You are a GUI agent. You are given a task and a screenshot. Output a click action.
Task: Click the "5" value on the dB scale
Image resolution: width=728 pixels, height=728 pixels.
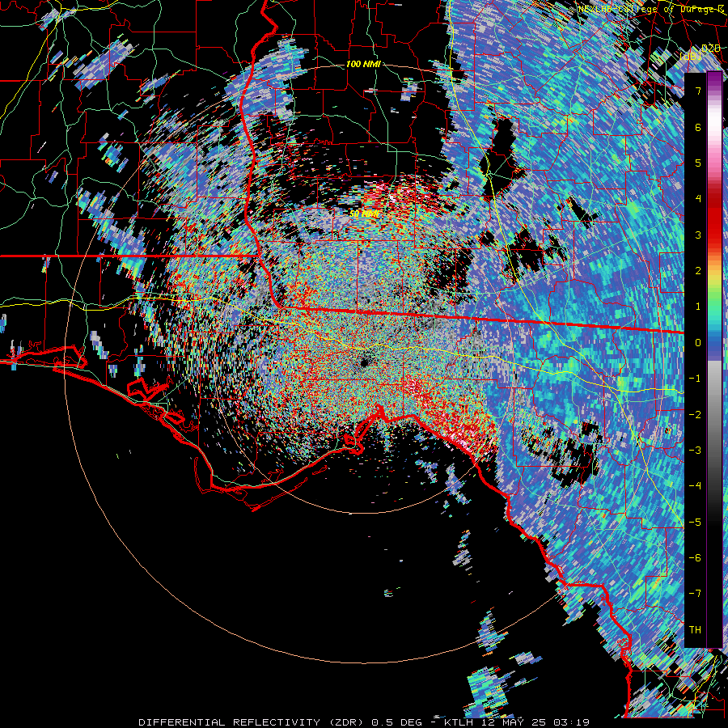pos(698,163)
